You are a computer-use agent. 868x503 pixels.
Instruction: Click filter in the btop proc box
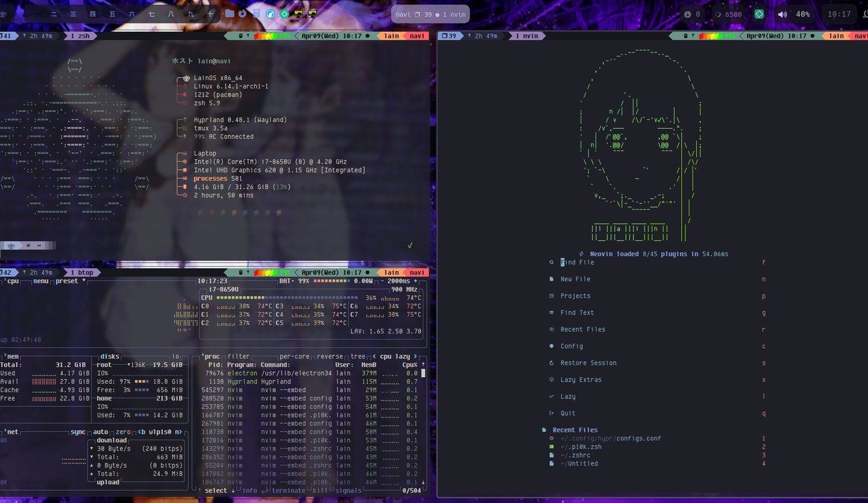click(x=239, y=357)
